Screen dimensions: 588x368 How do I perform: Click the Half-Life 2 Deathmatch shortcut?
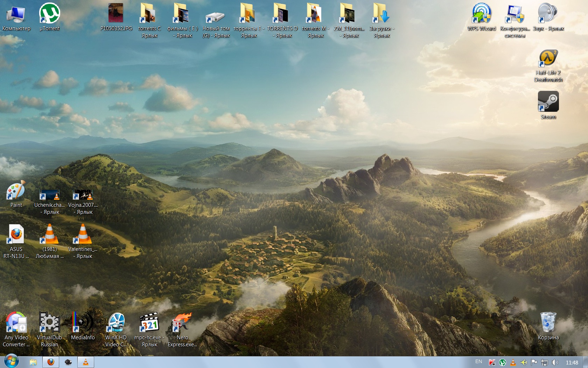click(x=548, y=58)
